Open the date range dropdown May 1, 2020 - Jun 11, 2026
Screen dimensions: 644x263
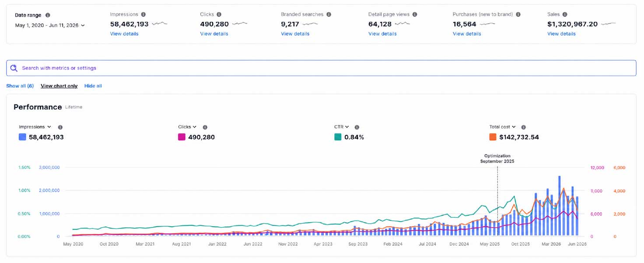50,25
